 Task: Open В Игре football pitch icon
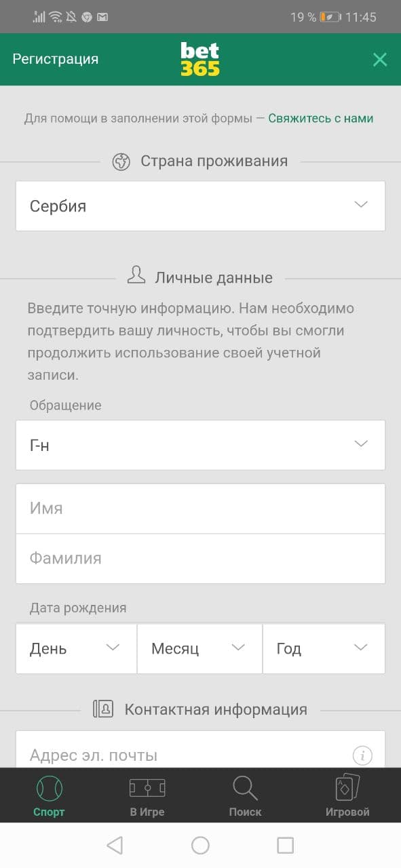[147, 788]
